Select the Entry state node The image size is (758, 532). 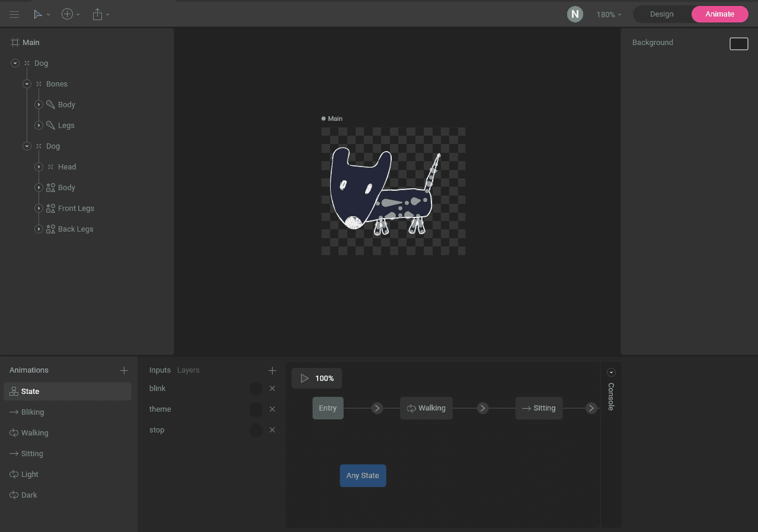(328, 408)
